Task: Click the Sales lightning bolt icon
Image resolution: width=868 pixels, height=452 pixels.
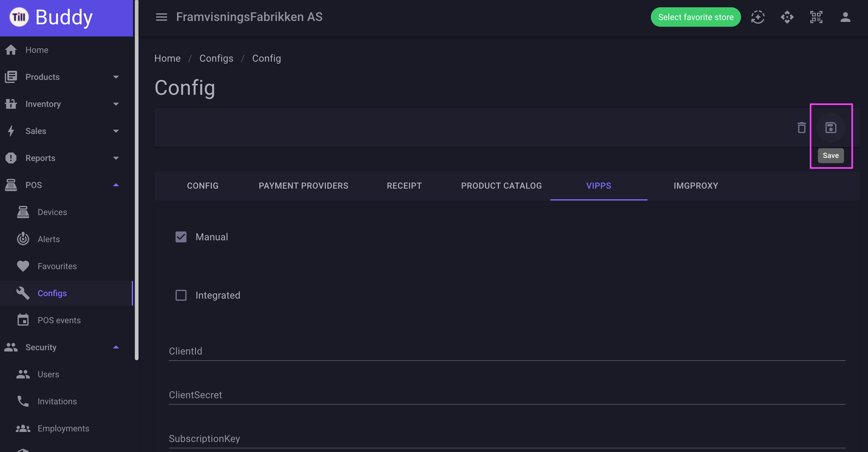Action: click(11, 131)
